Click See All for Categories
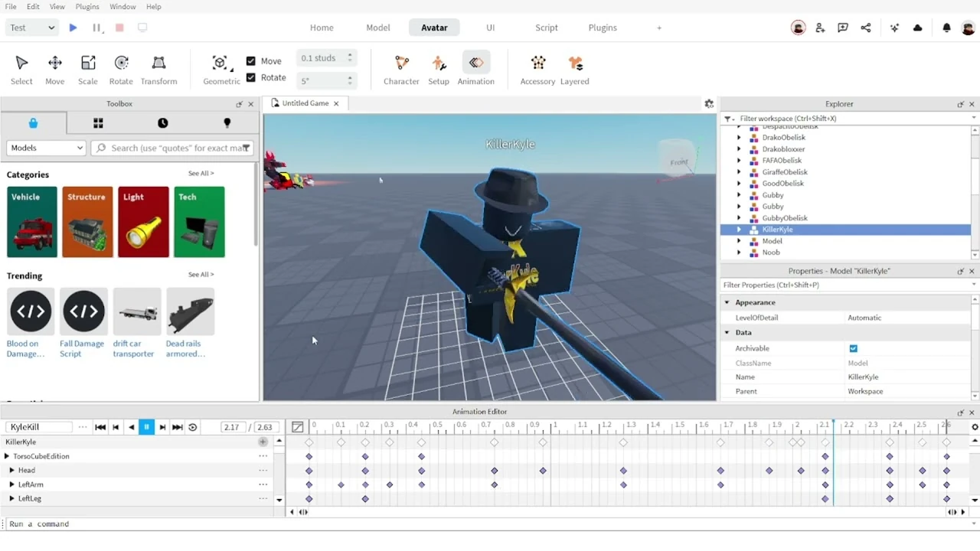 tap(201, 174)
